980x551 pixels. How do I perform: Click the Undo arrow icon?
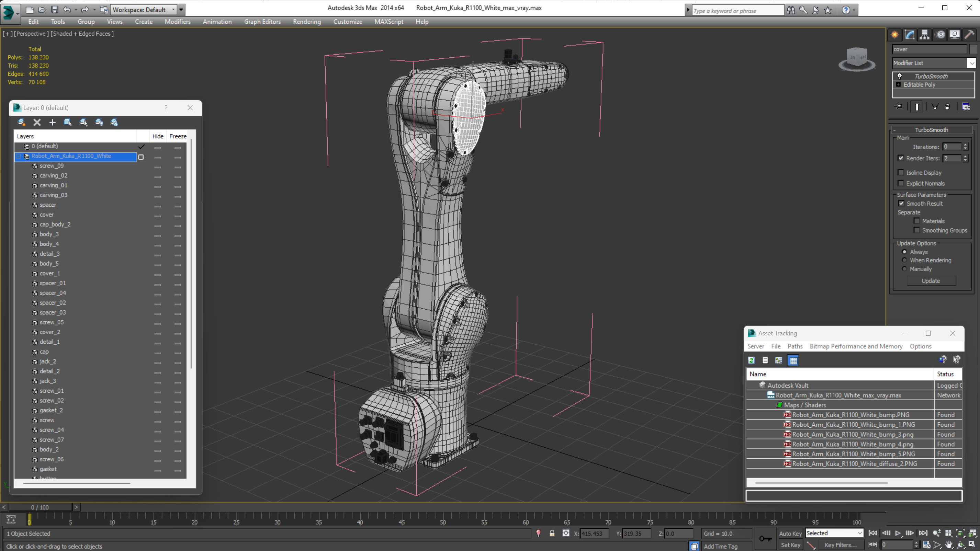click(x=67, y=10)
